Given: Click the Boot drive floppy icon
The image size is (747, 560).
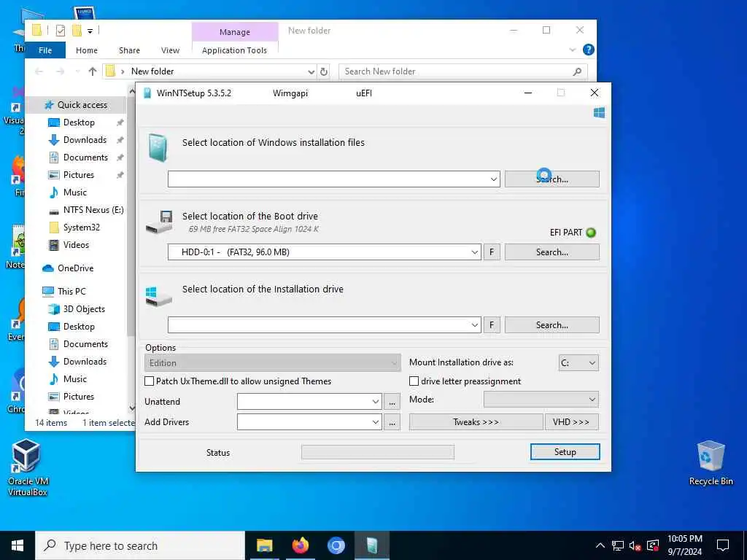Looking at the screenshot, I should point(160,222).
